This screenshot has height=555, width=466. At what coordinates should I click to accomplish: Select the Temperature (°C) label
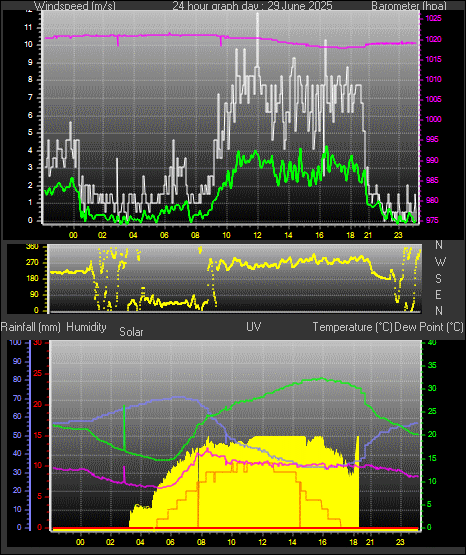(352, 327)
